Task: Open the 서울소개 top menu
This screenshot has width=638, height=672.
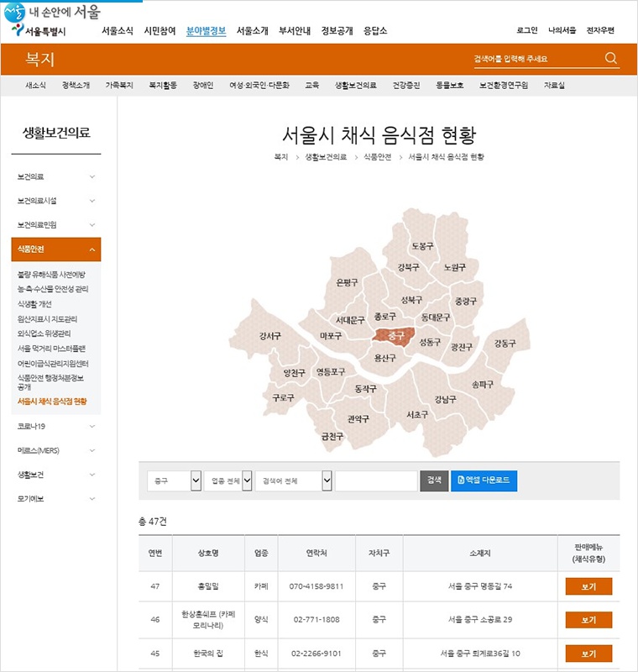Action: [252, 30]
